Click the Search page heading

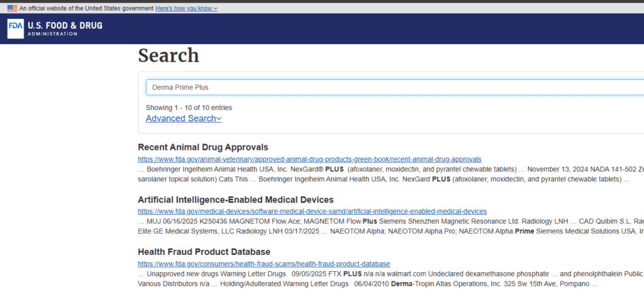click(169, 55)
